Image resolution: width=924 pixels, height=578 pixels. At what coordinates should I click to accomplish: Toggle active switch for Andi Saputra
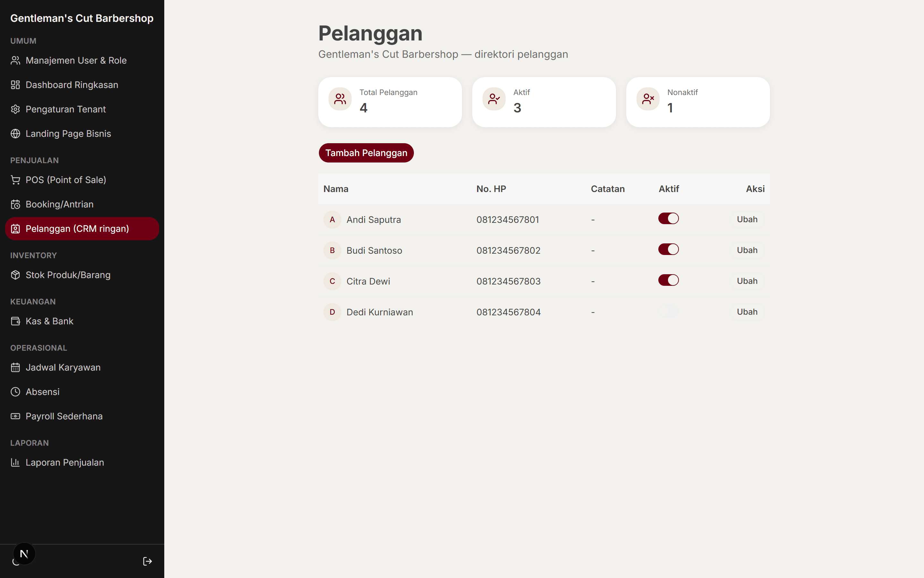669,219
